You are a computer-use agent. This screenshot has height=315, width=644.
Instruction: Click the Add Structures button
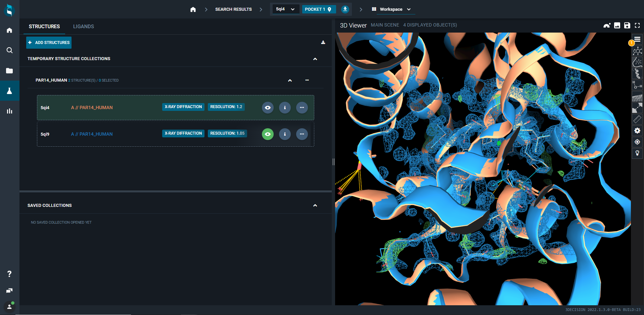click(49, 43)
